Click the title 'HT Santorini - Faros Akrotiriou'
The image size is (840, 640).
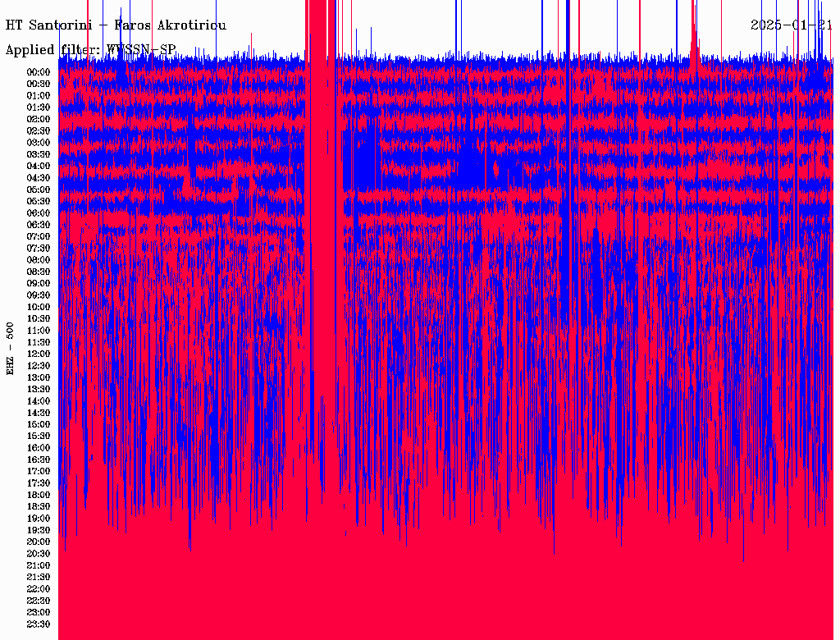pyautogui.click(x=116, y=25)
